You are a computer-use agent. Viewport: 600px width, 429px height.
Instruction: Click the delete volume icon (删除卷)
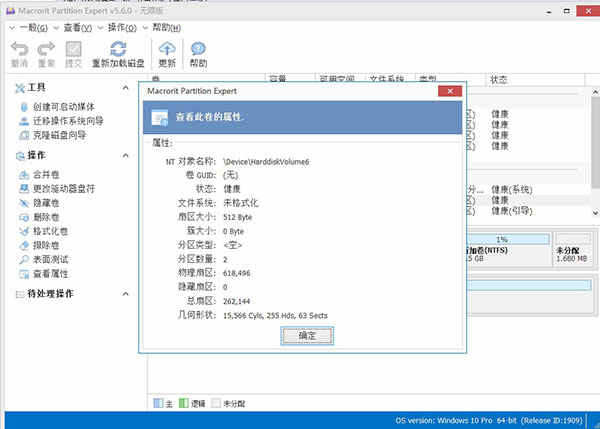pyautogui.click(x=24, y=217)
